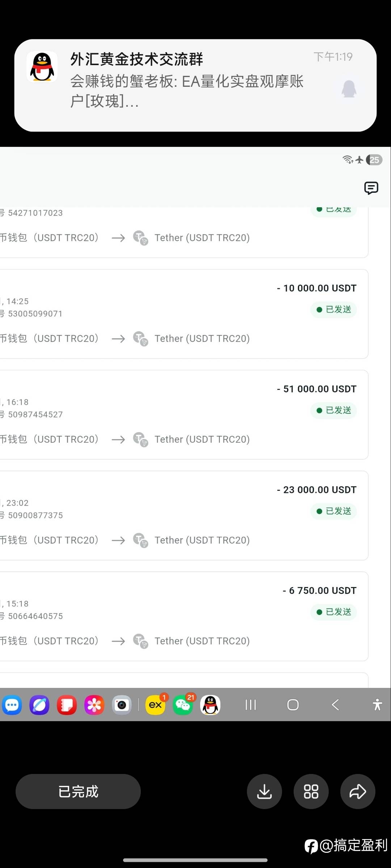Screen dimensions: 391x868
Task: Tap the back navigation arrow
Action: coord(335,705)
